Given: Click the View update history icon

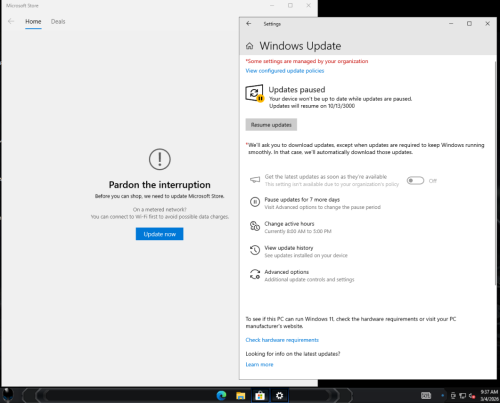Looking at the screenshot, I should [x=255, y=250].
